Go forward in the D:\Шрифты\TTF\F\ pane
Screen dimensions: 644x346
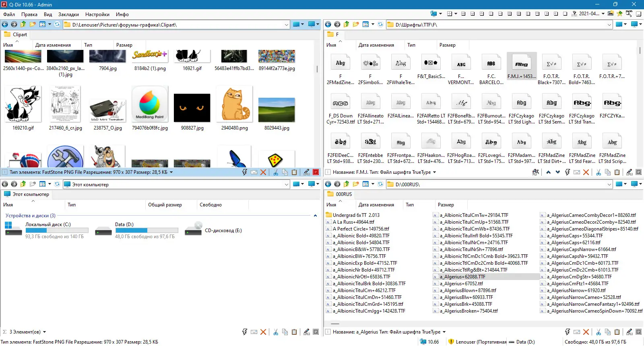[x=337, y=25]
